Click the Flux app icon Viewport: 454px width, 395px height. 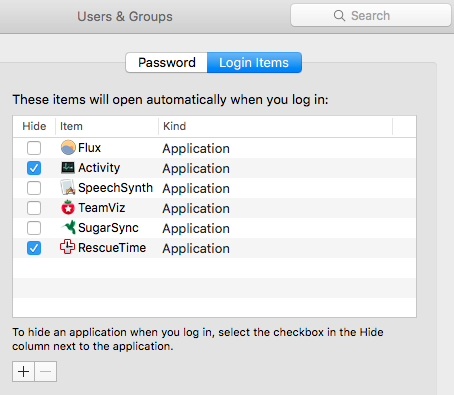click(x=68, y=147)
